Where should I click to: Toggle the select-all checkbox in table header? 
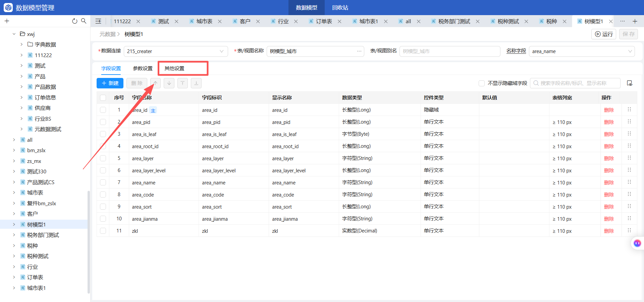point(103,98)
